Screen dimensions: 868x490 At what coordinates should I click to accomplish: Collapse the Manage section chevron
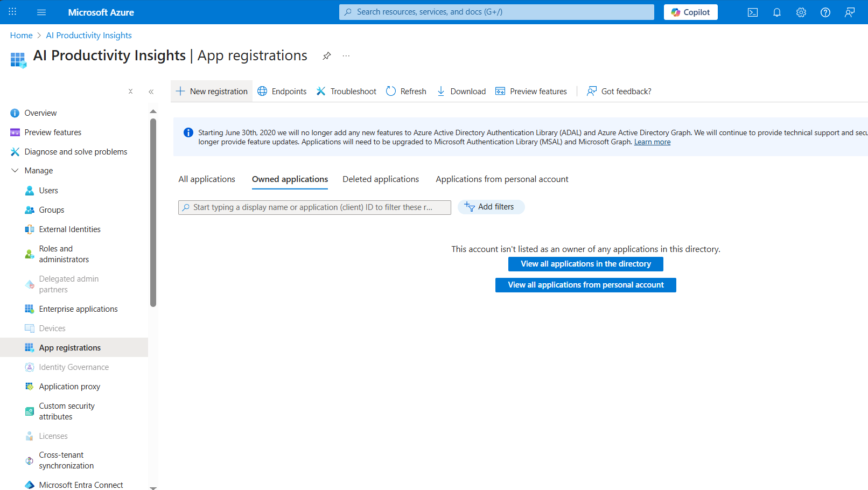(15, 171)
